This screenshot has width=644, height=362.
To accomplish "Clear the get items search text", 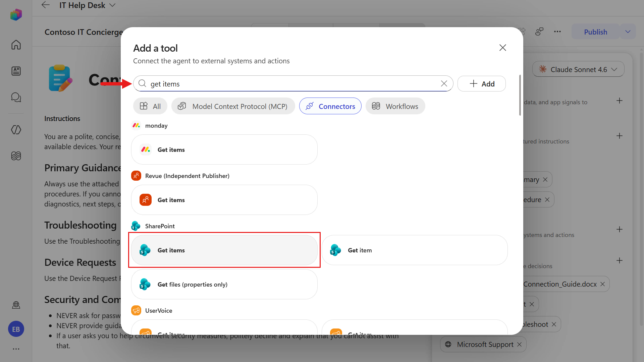I will click(444, 83).
